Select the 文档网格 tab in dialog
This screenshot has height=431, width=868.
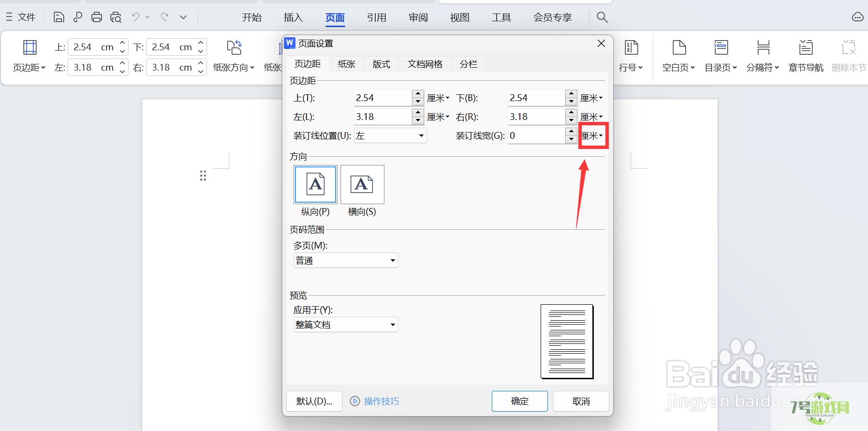(x=425, y=64)
